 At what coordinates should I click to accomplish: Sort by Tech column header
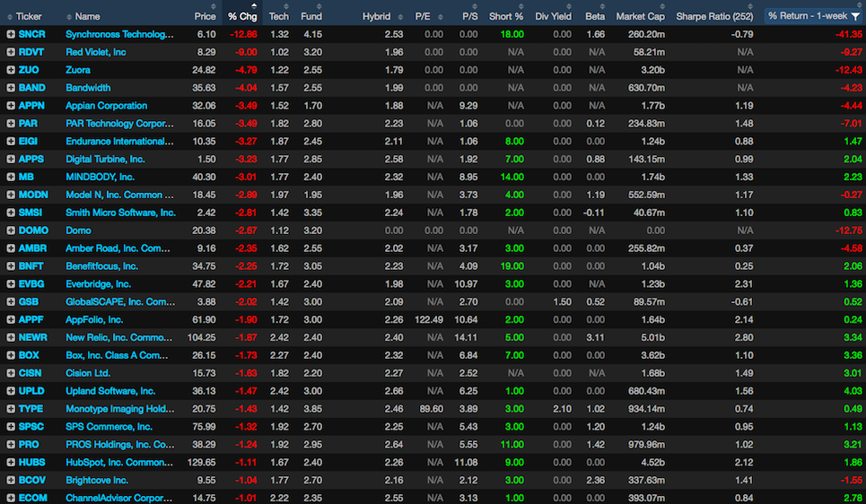pyautogui.click(x=279, y=16)
